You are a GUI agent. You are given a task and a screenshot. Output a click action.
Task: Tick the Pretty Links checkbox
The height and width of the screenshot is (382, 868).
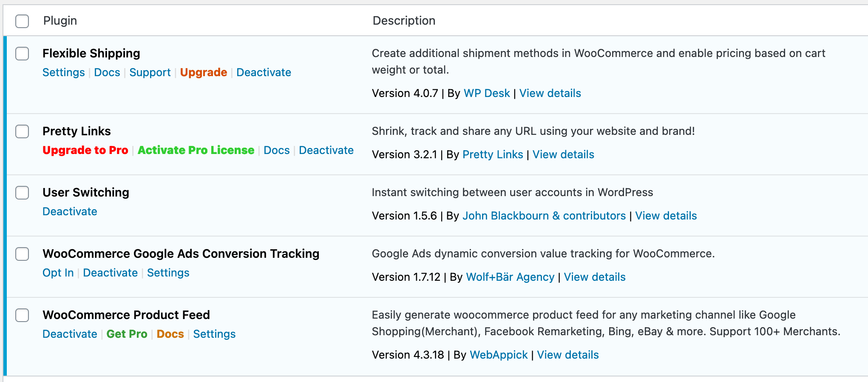22,131
